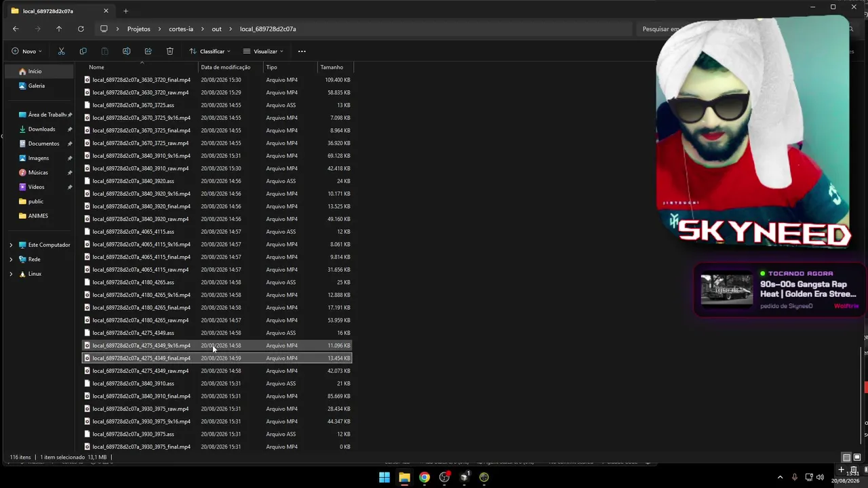868x488 pixels.
Task: Open File Explorer from the taskbar
Action: (404, 477)
